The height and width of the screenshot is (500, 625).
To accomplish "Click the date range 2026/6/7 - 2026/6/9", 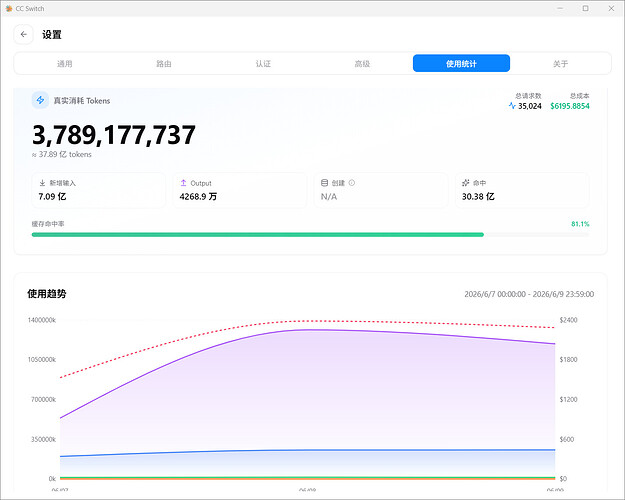I will click(x=529, y=294).
